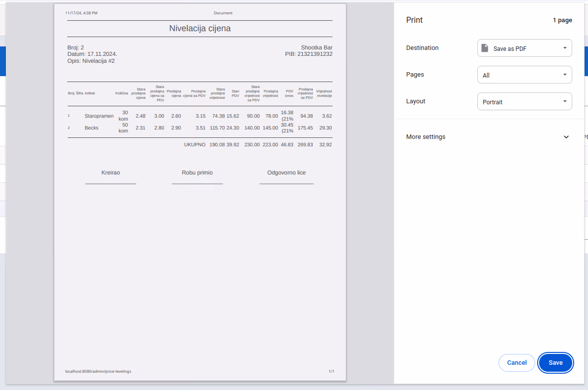The width and height of the screenshot is (588, 390).
Task: Click the PDF document icon in Destination
Action: 485,48
